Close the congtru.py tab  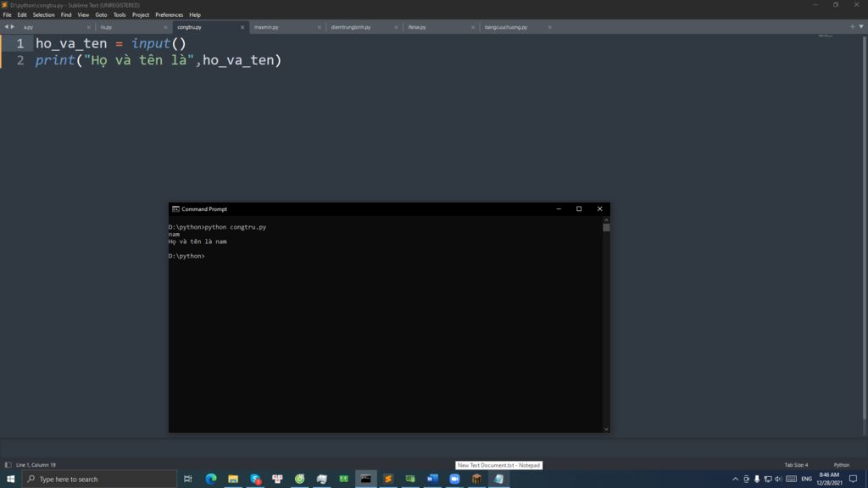click(x=242, y=27)
